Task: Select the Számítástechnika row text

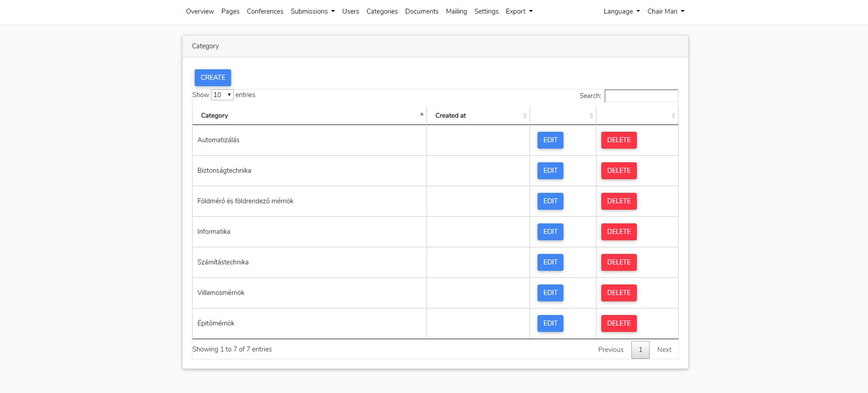Action: (223, 262)
